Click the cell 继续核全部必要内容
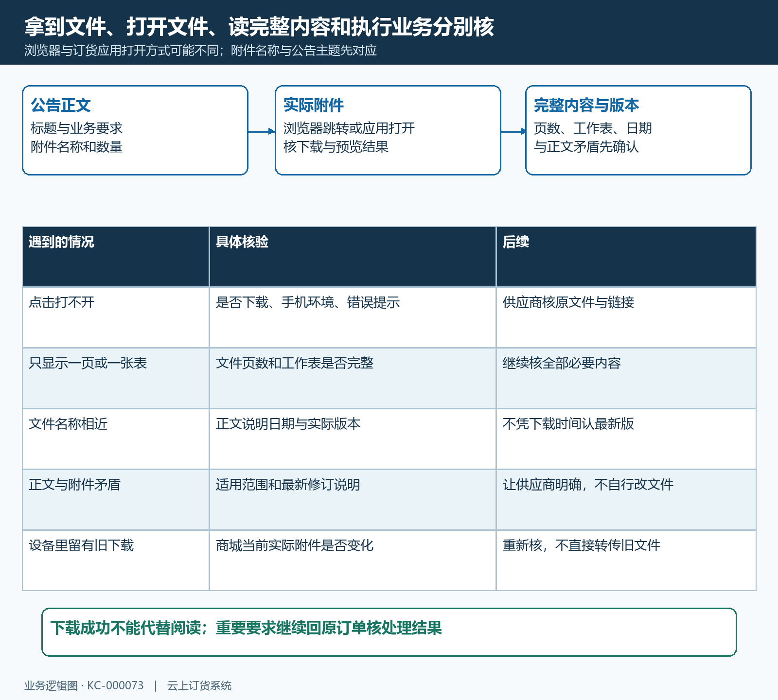The height and width of the screenshot is (700, 778). tap(626, 378)
